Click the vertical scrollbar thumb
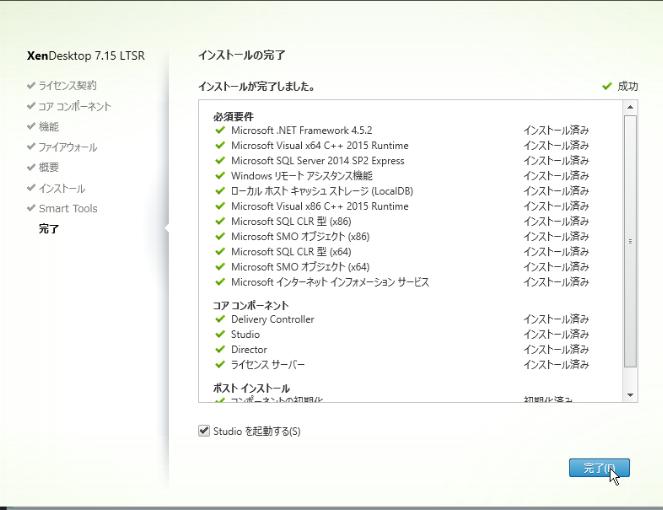The width and height of the screenshot is (663, 510). tap(630, 241)
